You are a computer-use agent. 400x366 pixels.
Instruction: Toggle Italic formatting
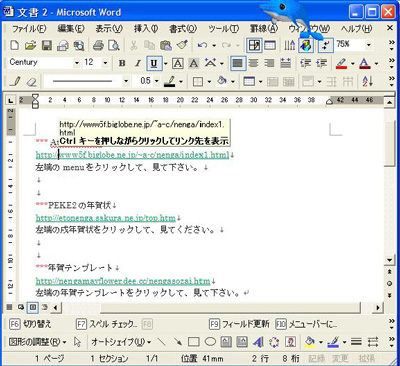coord(138,63)
